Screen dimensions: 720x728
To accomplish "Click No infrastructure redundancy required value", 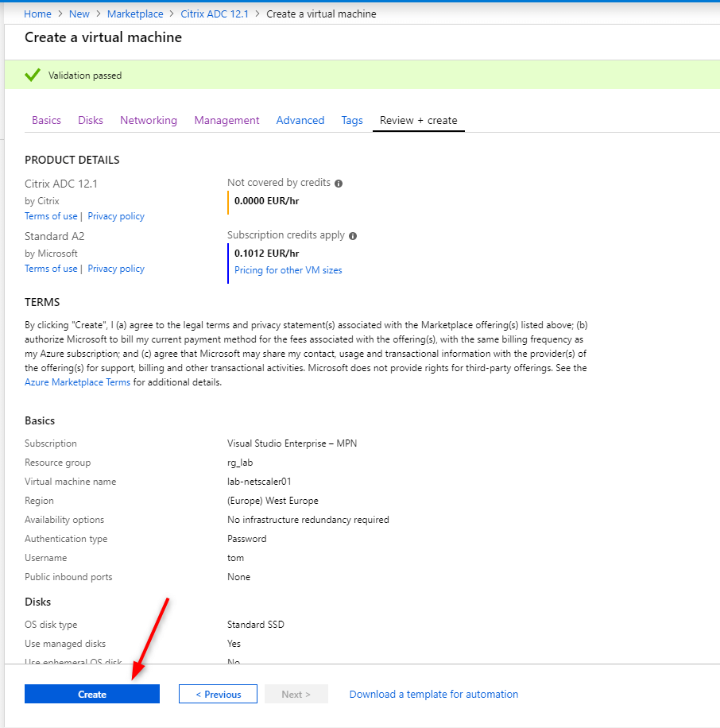I will pos(308,520).
